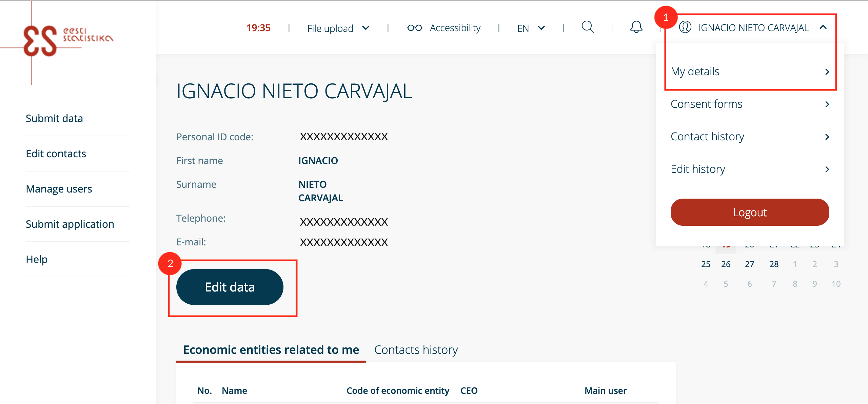Switch to the Contacts history tab
The image size is (868, 404).
(x=416, y=349)
